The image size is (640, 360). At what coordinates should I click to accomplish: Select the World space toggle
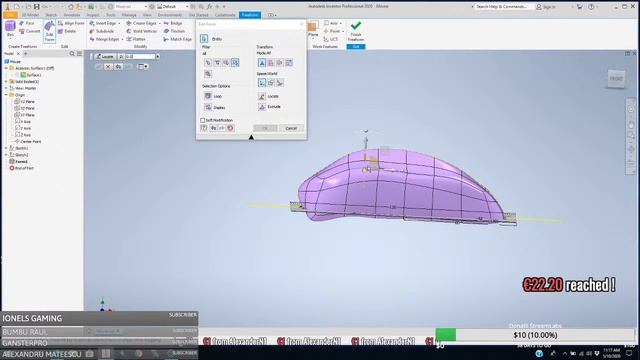pyautogui.click(x=262, y=82)
